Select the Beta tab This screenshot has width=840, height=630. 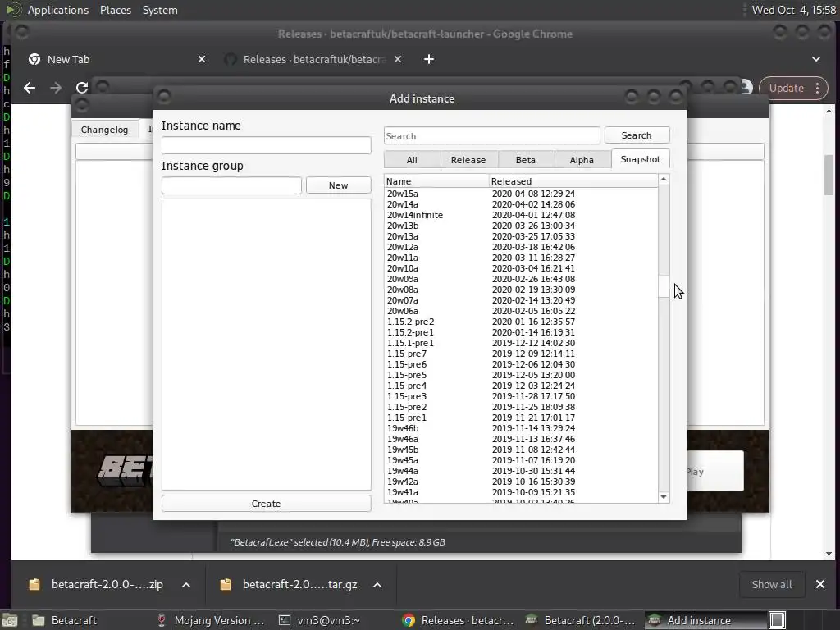pos(526,160)
